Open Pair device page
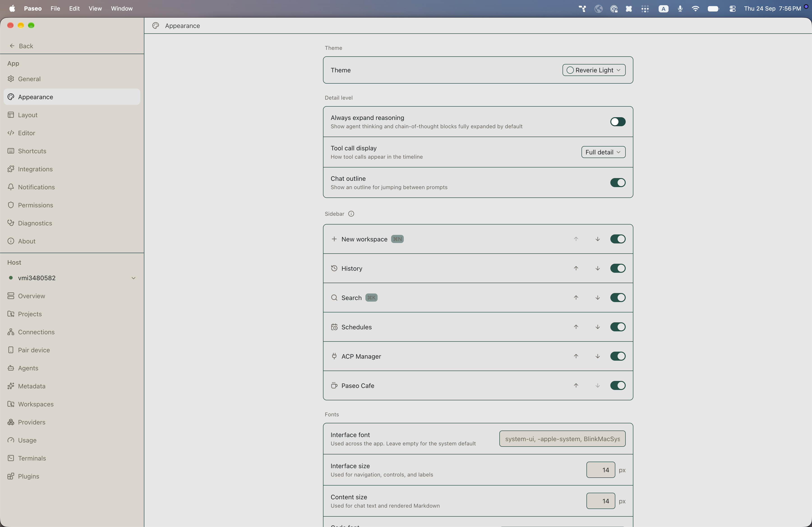812x527 pixels. point(72,350)
